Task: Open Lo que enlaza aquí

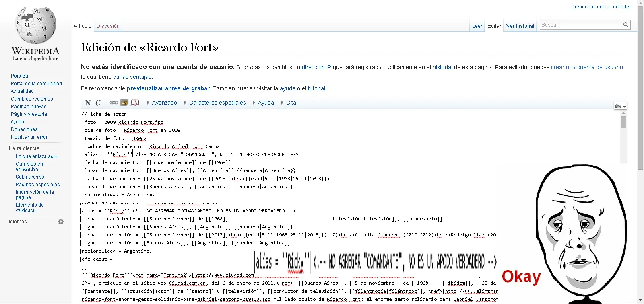Action: pos(37,156)
